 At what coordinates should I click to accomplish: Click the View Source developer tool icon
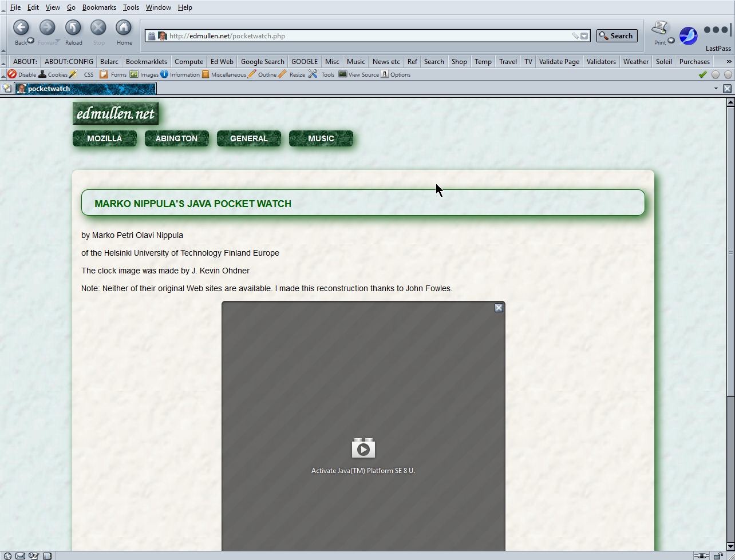(358, 74)
